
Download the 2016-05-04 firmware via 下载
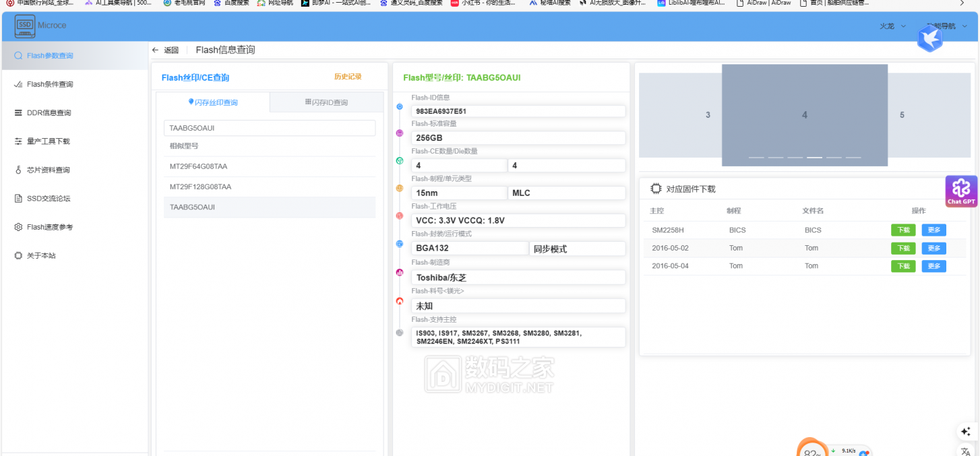[903, 266]
